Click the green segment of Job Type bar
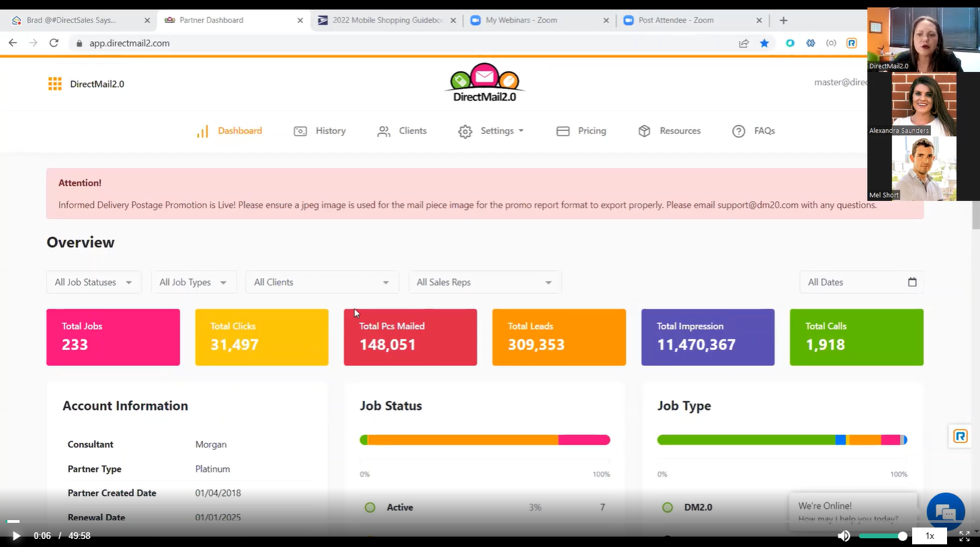980x547 pixels. click(746, 439)
